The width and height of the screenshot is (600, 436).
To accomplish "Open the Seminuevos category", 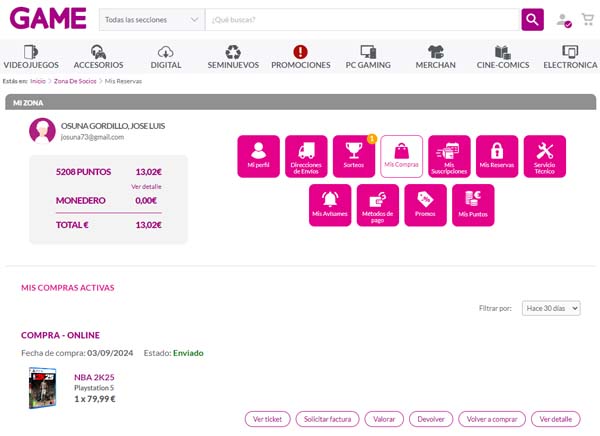I will coord(233,57).
